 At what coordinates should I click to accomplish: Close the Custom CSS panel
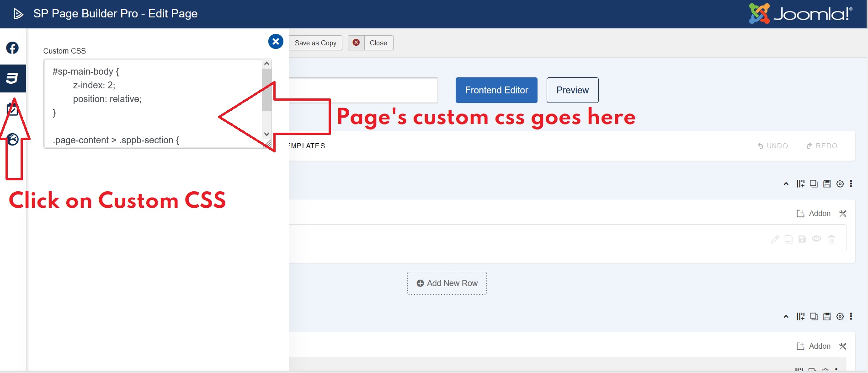point(276,42)
